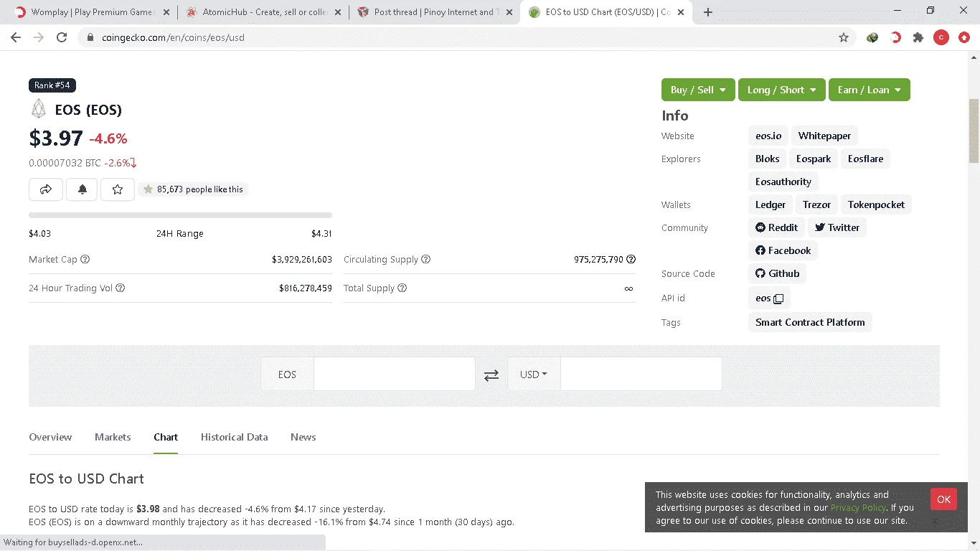Click the share button under EOS price
The image size is (980, 551).
(46, 189)
